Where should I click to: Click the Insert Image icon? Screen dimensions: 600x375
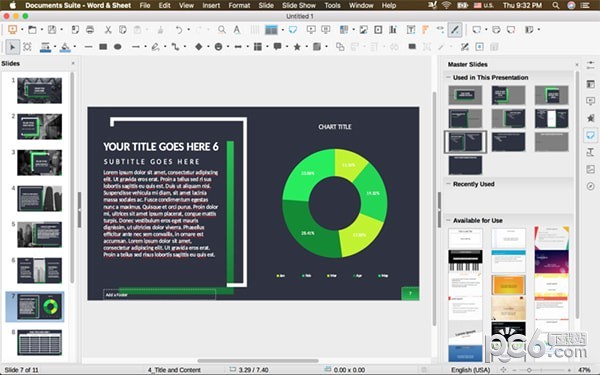tap(364, 30)
